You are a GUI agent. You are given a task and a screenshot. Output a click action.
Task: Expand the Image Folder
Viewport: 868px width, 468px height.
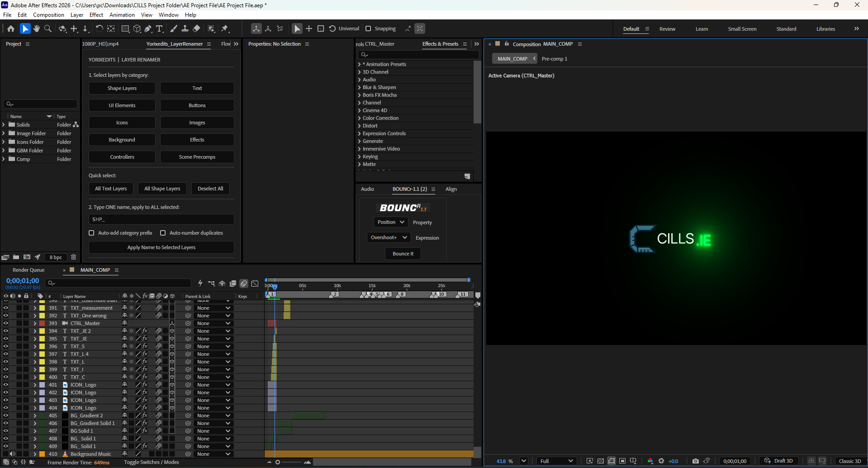[x=4, y=133]
